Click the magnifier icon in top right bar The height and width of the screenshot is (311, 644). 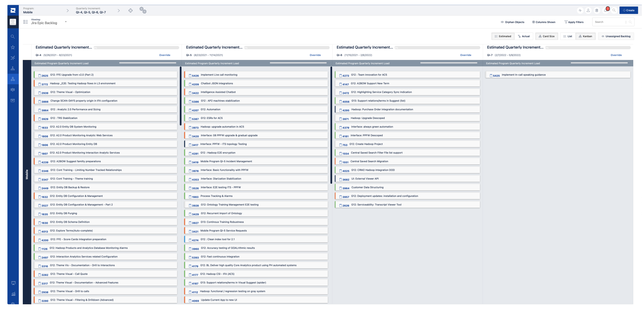click(x=614, y=11)
